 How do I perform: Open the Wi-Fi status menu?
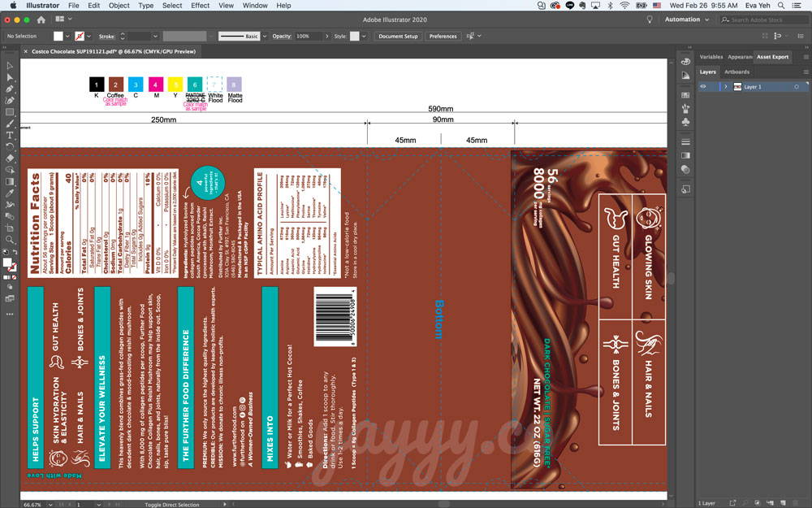coord(624,5)
